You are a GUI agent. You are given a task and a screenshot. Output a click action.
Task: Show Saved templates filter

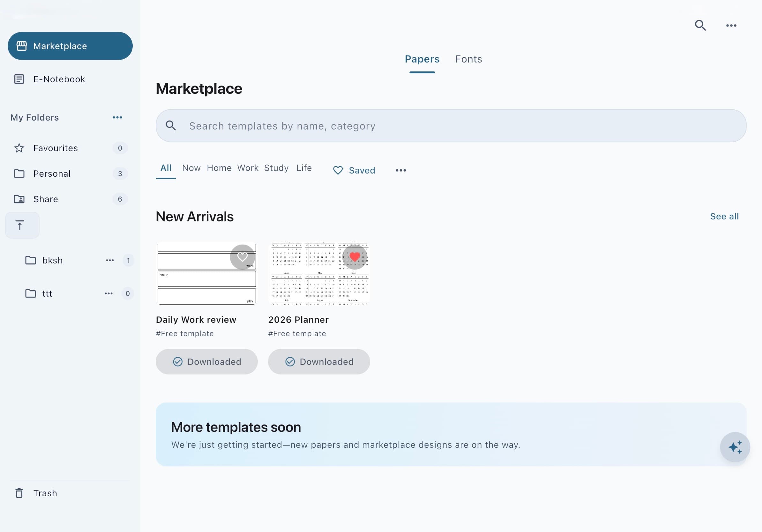354,171
